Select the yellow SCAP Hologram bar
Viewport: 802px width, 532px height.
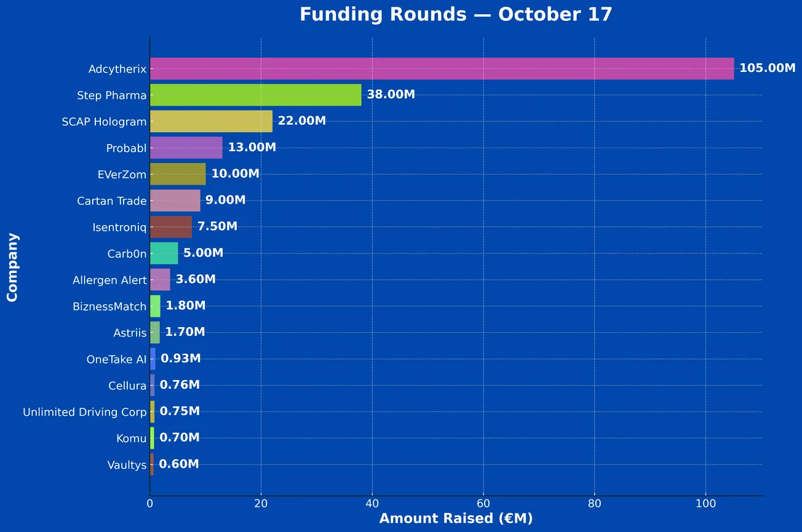pyautogui.click(x=211, y=122)
